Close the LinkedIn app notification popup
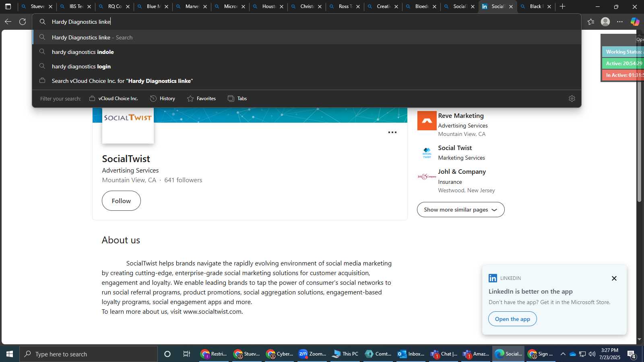This screenshot has width=644, height=362. coord(614,278)
